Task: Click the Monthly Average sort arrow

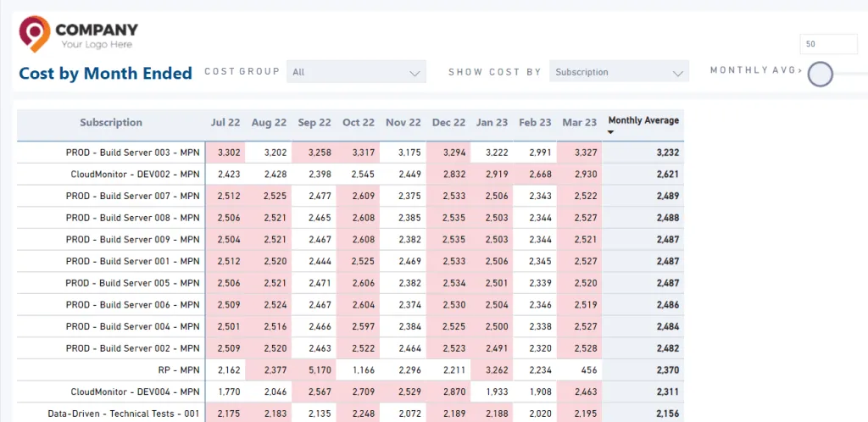Action: (x=611, y=132)
